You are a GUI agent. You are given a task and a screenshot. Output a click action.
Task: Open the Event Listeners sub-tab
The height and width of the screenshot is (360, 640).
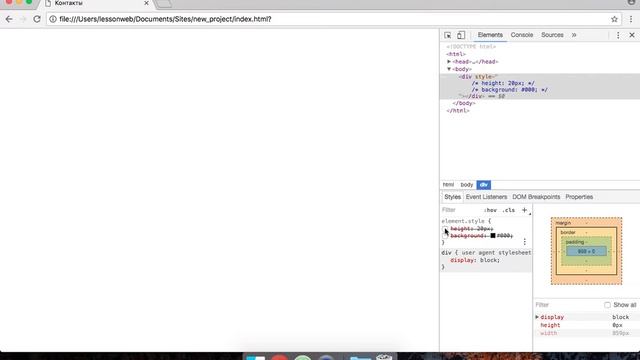click(x=486, y=197)
